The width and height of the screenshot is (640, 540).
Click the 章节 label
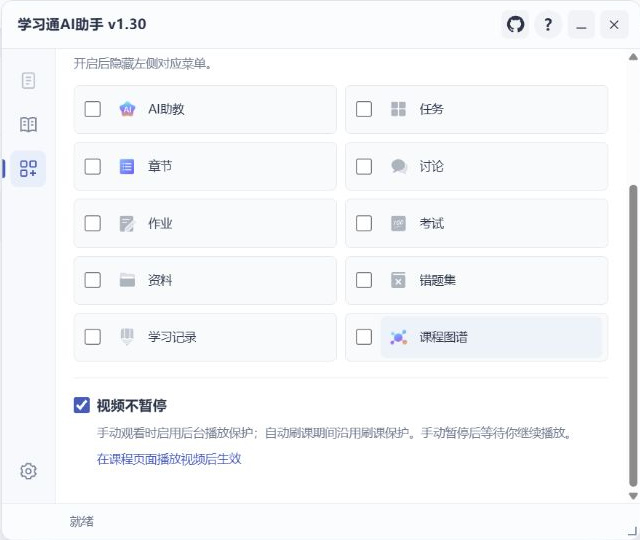160,167
